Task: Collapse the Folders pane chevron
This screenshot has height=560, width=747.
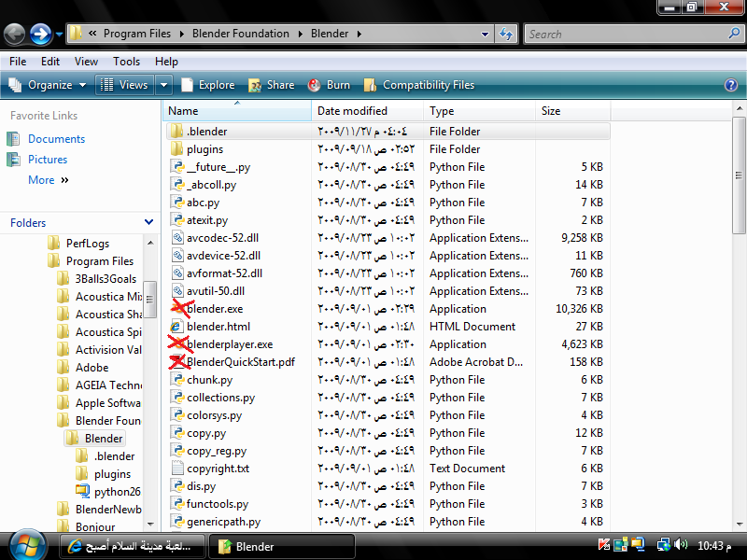Action: (148, 222)
